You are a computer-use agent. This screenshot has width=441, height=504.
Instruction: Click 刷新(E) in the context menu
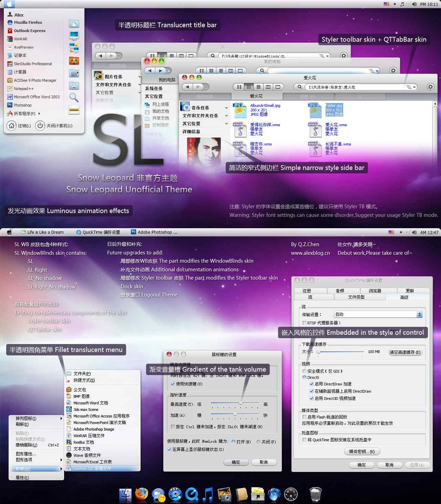tap(22, 424)
